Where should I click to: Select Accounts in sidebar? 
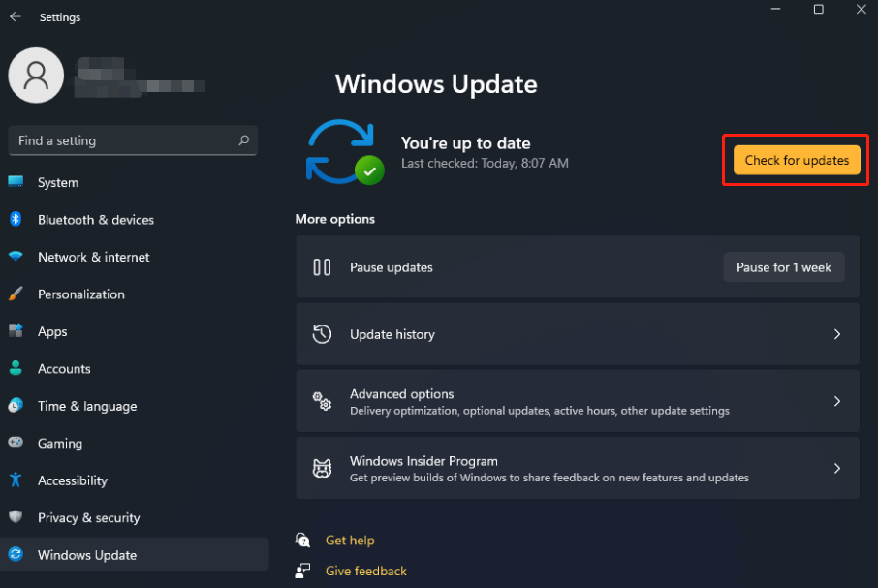[x=135, y=369]
